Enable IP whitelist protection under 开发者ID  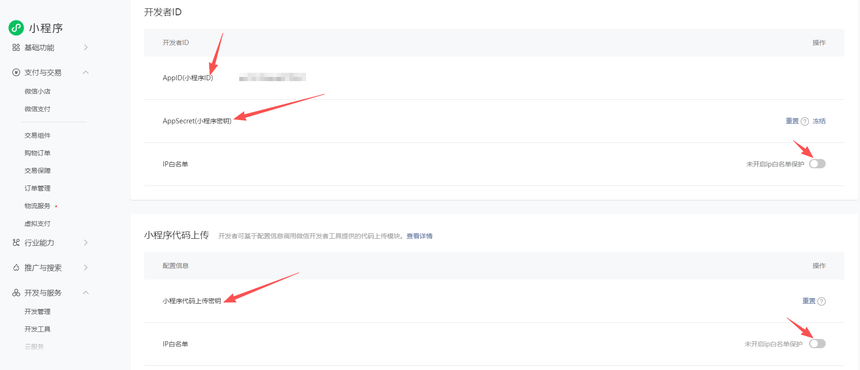817,164
